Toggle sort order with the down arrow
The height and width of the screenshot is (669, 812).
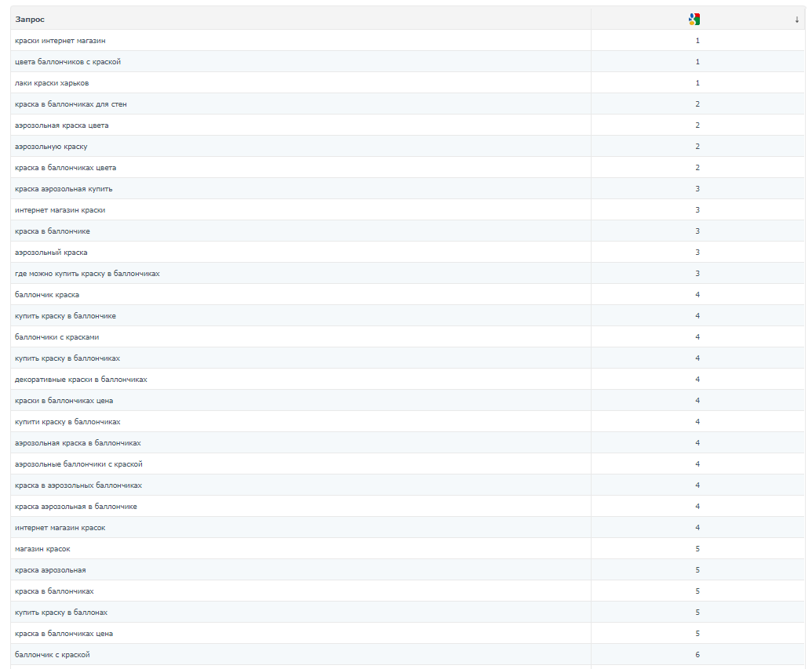[797, 20]
